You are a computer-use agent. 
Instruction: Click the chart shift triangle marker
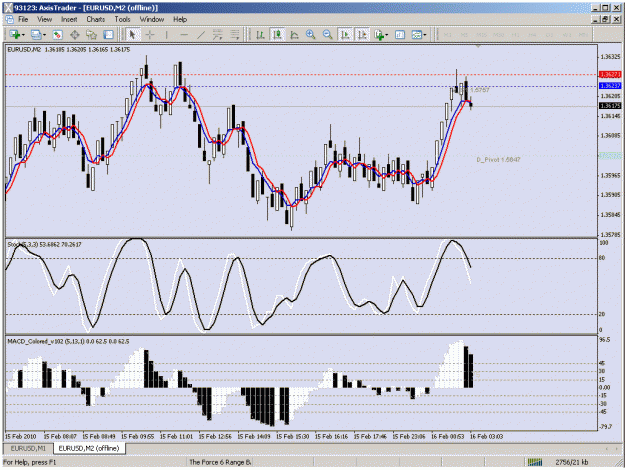tap(478, 46)
